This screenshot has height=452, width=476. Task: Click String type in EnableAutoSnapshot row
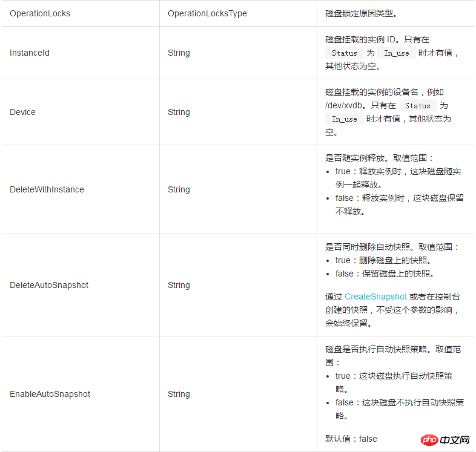(179, 394)
